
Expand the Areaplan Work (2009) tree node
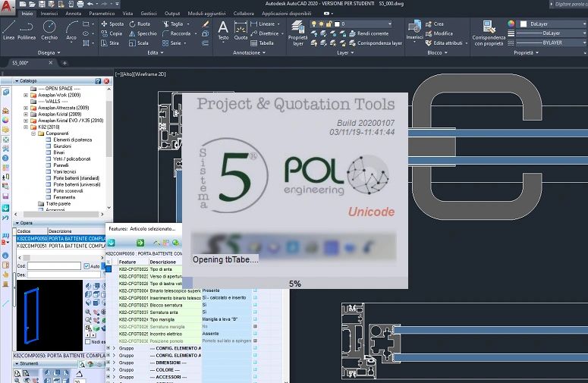pyautogui.click(x=26, y=94)
